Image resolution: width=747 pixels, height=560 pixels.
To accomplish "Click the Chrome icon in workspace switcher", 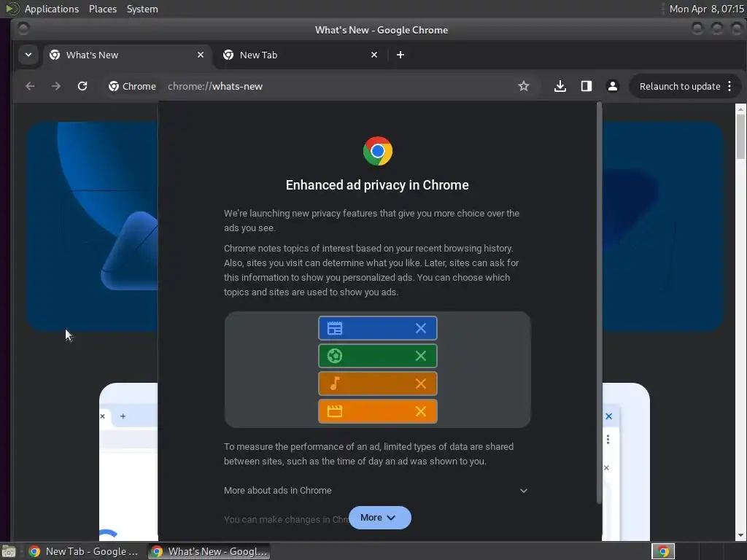I will coord(662,551).
